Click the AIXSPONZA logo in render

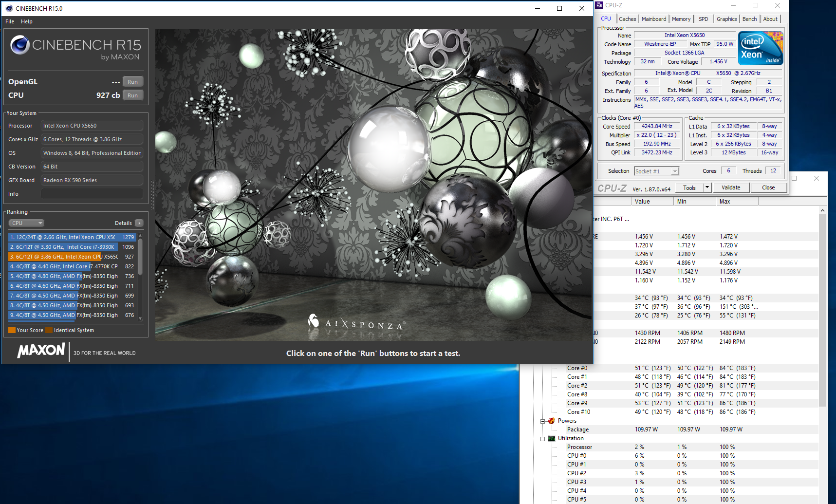(x=356, y=322)
